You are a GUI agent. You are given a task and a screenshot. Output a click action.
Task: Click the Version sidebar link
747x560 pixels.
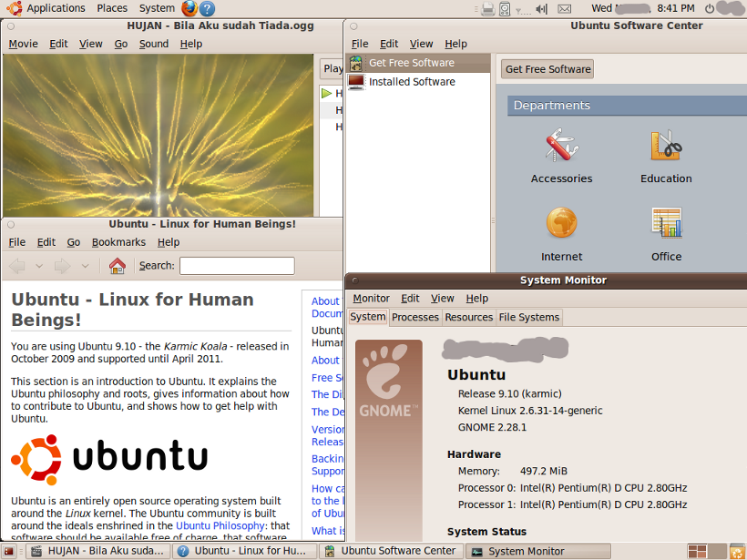pos(327,435)
